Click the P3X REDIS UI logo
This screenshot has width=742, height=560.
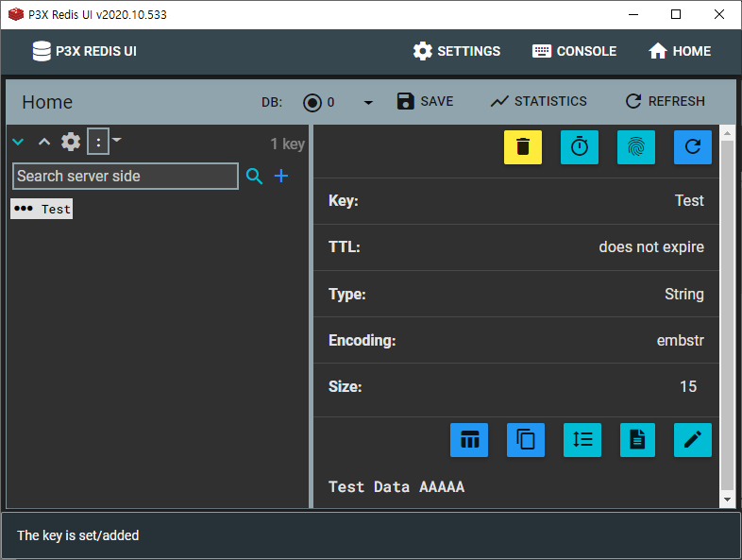coord(84,51)
